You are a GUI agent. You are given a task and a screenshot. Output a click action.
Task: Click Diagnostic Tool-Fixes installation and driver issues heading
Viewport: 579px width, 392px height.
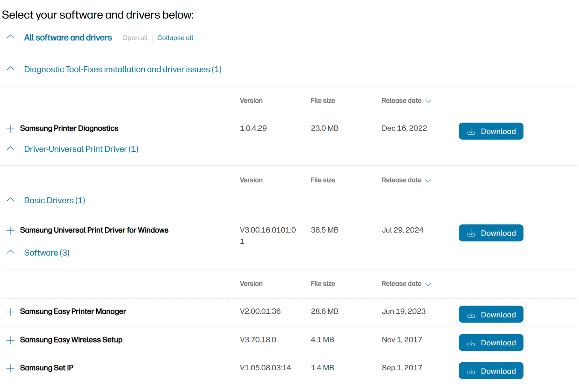click(x=123, y=69)
